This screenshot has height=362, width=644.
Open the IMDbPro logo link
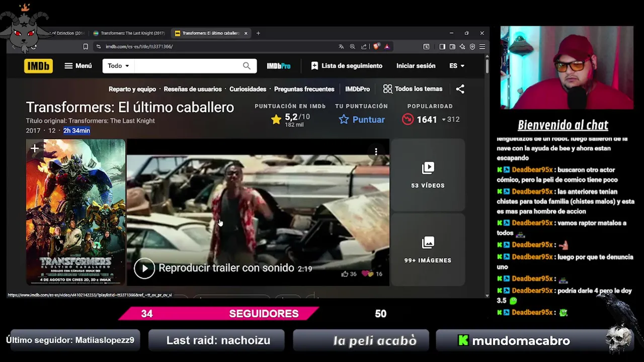279,66
